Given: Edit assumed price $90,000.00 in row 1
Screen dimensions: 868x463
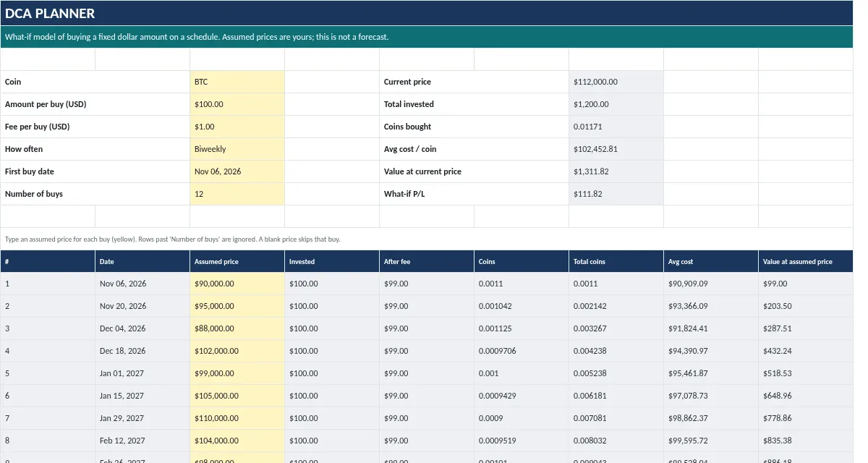Looking at the screenshot, I should [237, 284].
